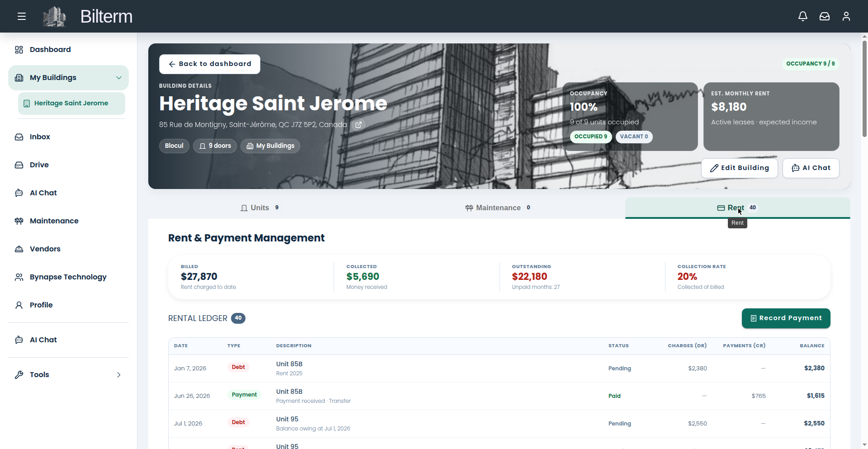Image resolution: width=868 pixels, height=449 pixels.
Task: Open AI Chat button in building header
Action: point(811,168)
